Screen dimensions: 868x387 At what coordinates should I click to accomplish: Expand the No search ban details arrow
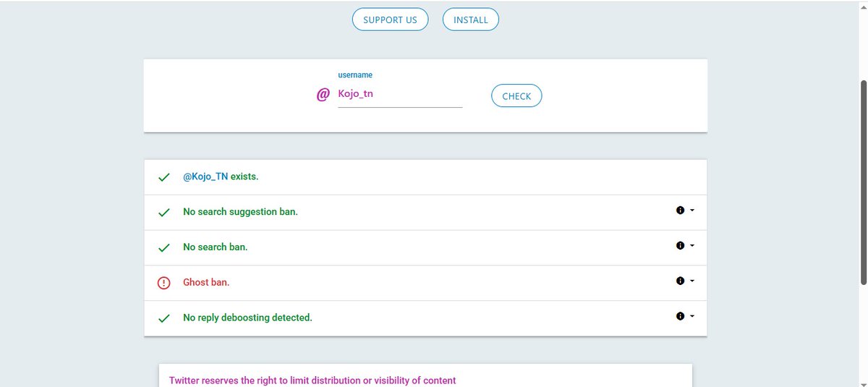692,246
